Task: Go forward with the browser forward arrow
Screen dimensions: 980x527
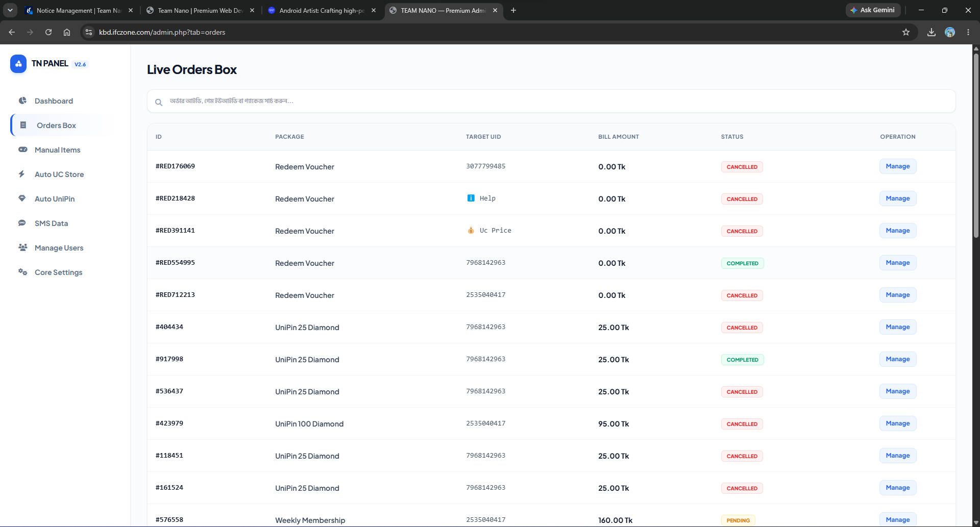Action: tap(30, 32)
